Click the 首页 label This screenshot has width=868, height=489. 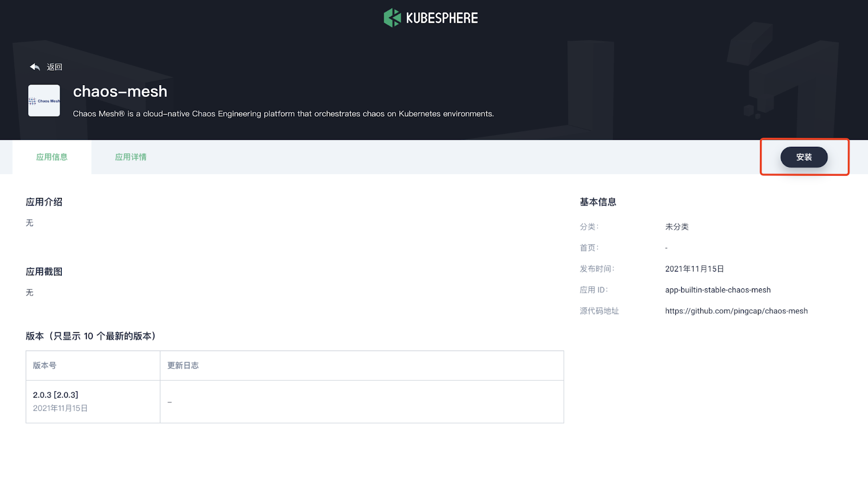click(x=589, y=248)
